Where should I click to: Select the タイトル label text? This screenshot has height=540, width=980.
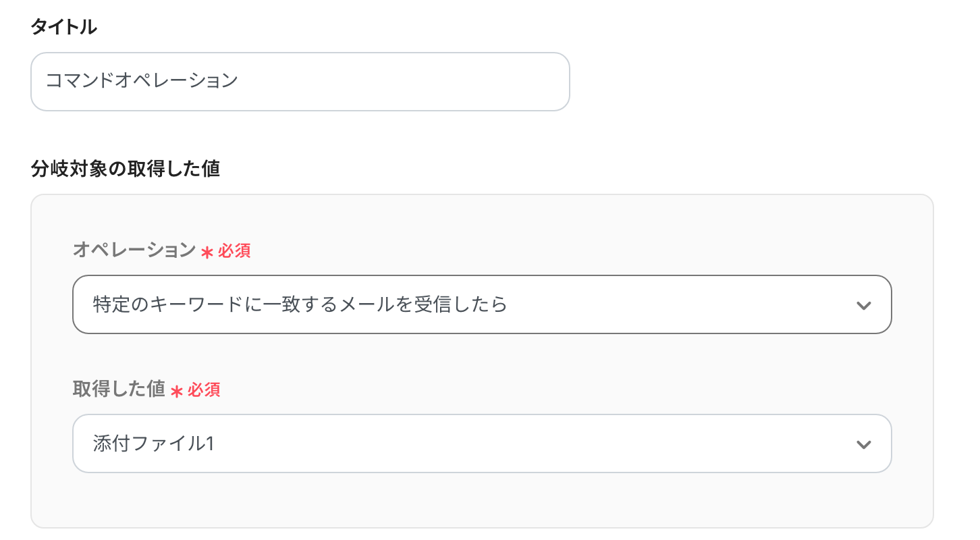coord(63,27)
